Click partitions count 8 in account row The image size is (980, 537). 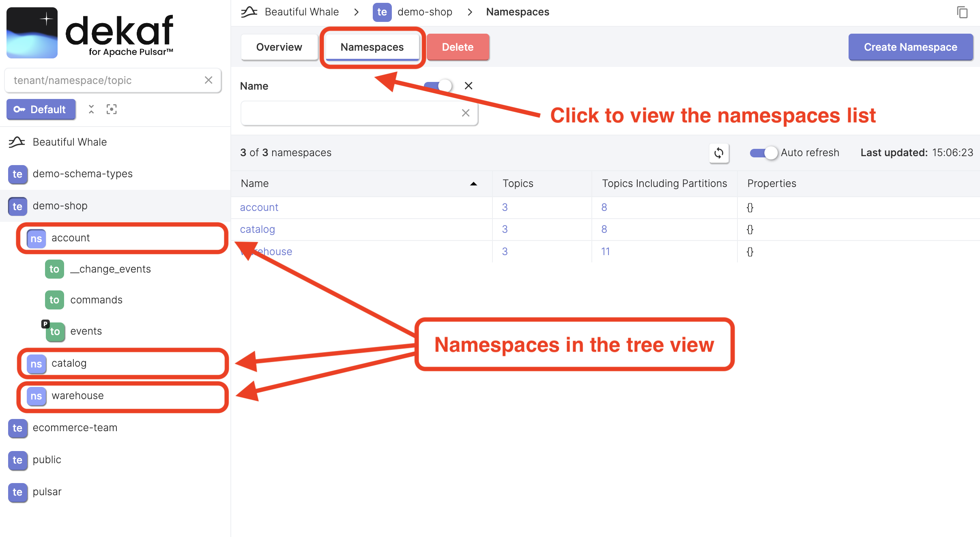click(x=604, y=207)
